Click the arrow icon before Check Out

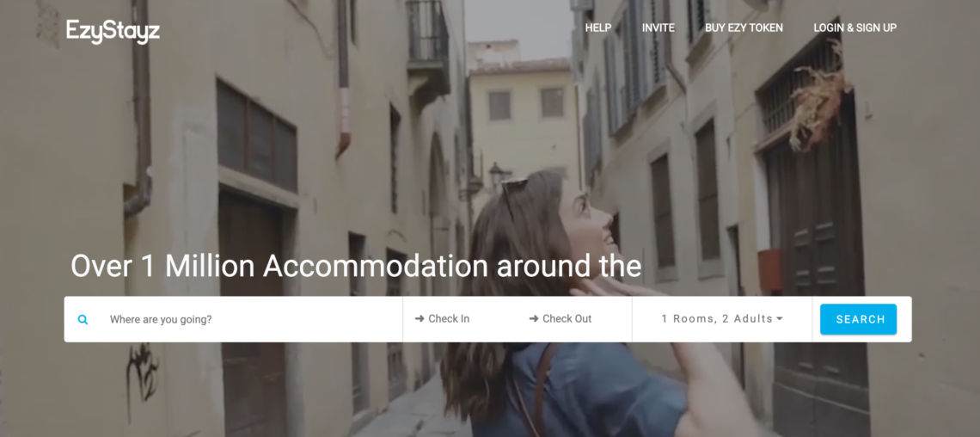[x=534, y=319]
